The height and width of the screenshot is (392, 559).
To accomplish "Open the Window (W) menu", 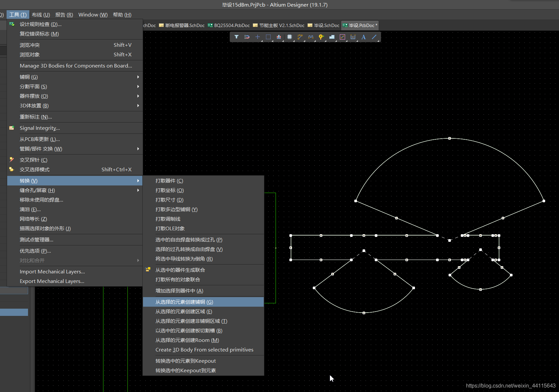I will [93, 14].
